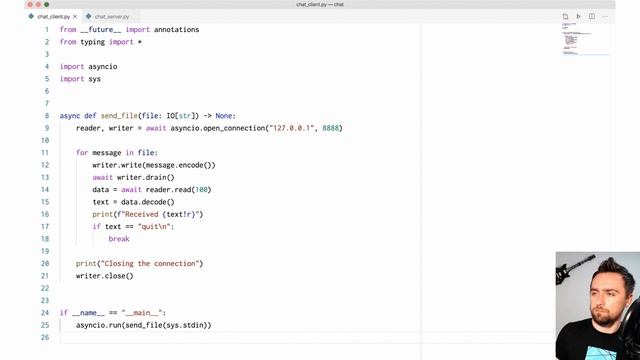Image resolution: width=640 pixels, height=360 pixels.
Task: Click "reader.read(100)" on line 14
Action: tap(178, 189)
